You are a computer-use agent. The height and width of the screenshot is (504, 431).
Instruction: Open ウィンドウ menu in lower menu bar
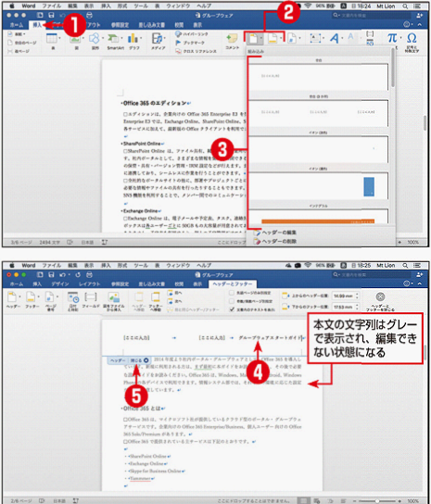pyautogui.click(x=178, y=266)
